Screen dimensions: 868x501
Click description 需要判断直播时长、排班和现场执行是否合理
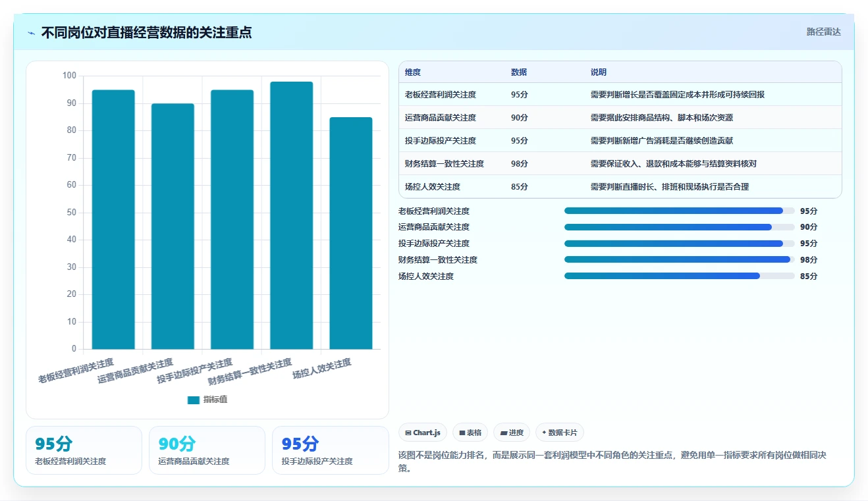point(670,187)
